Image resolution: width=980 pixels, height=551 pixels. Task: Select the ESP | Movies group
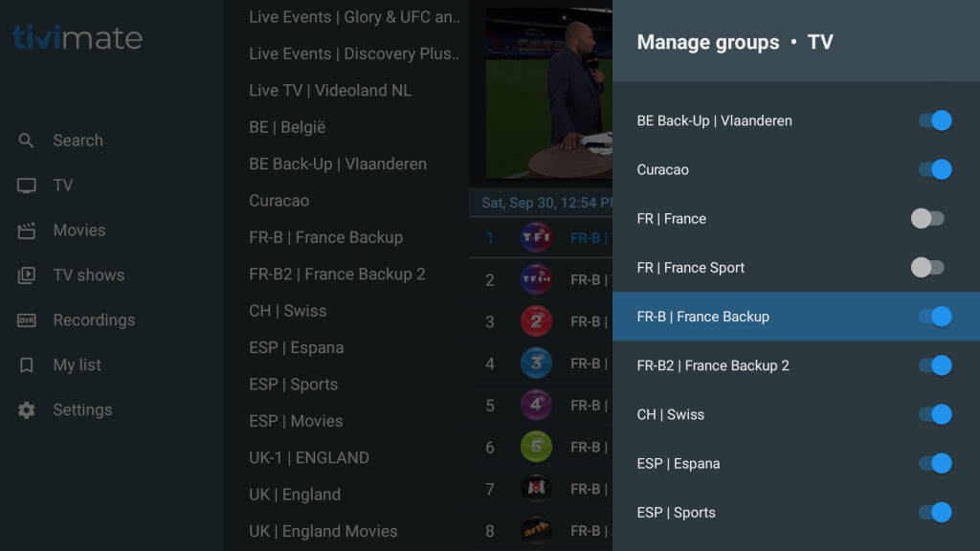296,421
